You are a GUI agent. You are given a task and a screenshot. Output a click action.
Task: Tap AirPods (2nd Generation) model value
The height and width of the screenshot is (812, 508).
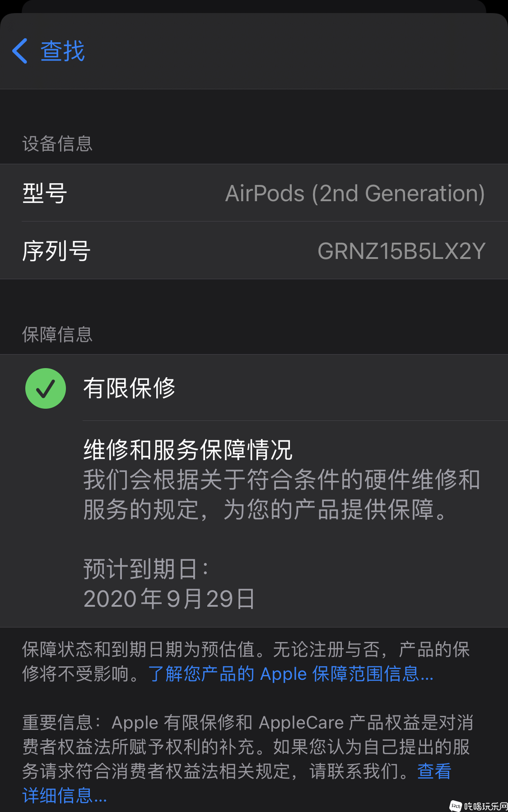tap(355, 194)
